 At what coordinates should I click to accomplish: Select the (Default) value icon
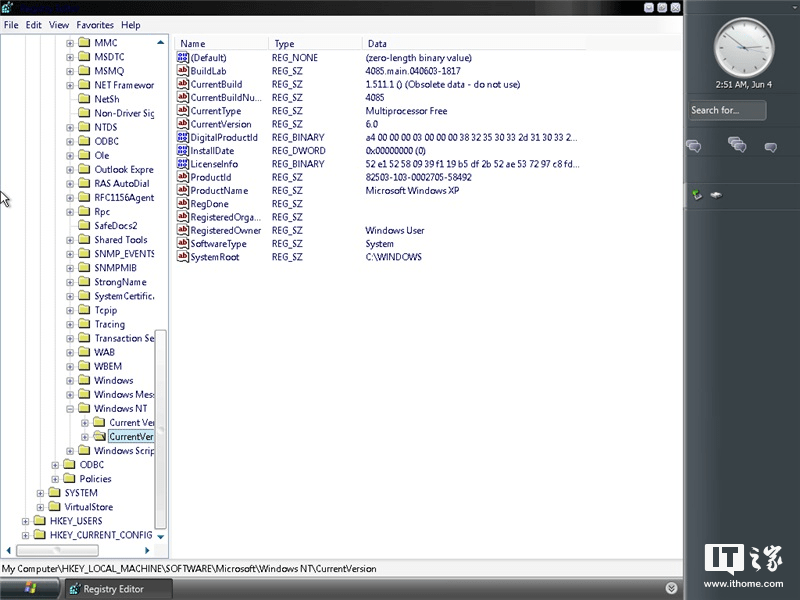tap(183, 57)
